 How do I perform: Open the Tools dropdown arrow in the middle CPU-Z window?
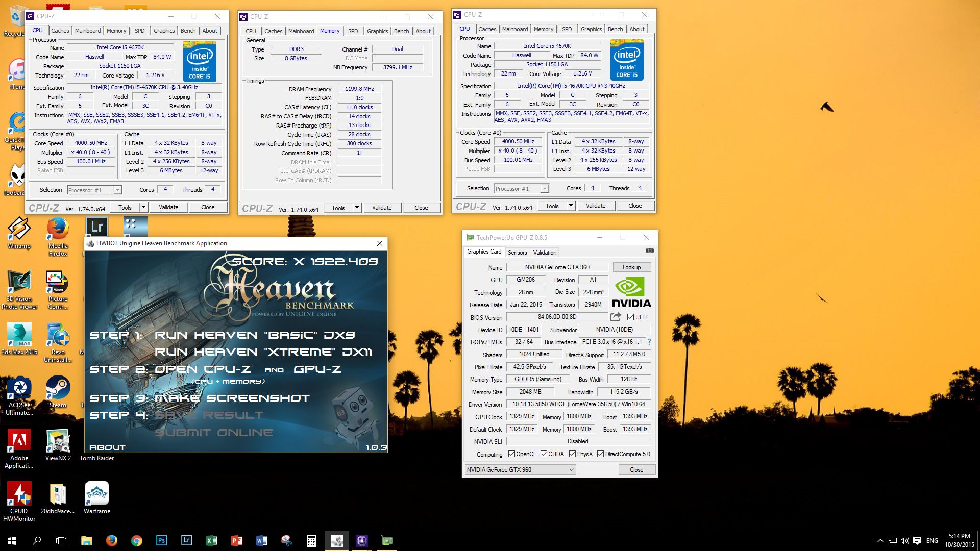(357, 208)
